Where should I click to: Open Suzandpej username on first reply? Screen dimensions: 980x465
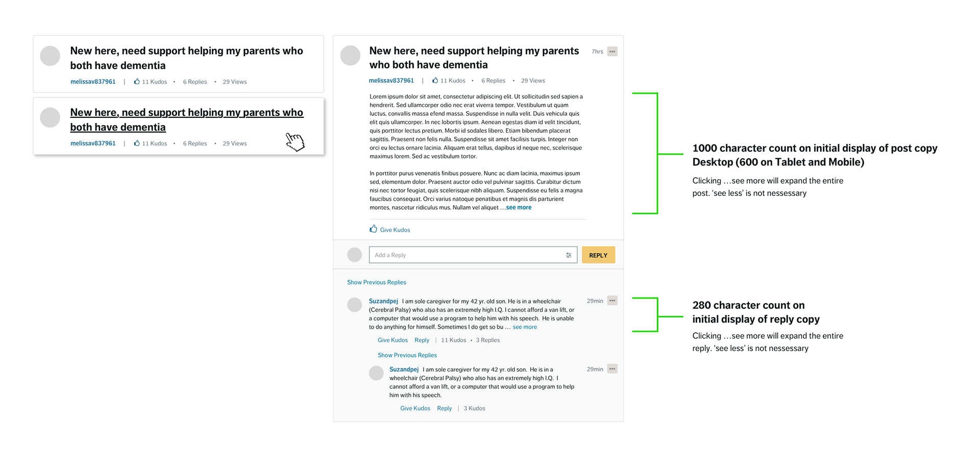coord(383,301)
